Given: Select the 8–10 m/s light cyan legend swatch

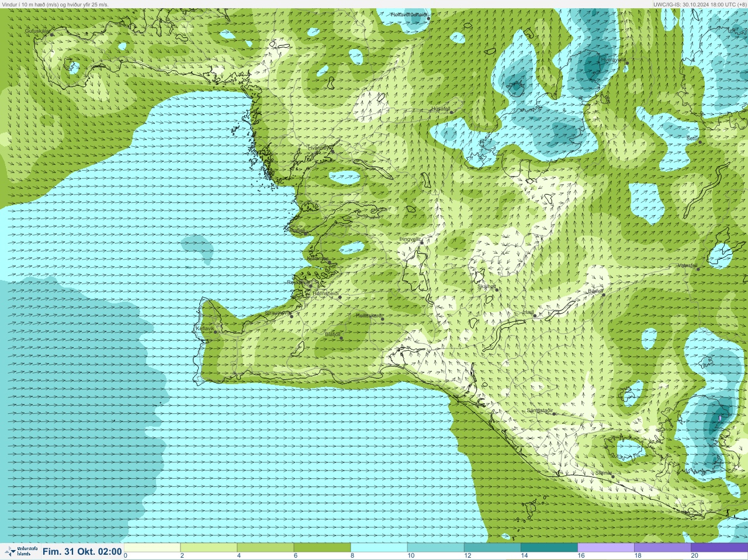Looking at the screenshot, I should pyautogui.click(x=379, y=547).
